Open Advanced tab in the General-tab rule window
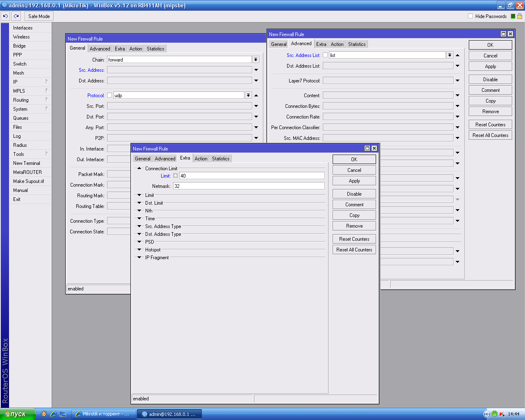The image size is (525, 420). coord(100,49)
